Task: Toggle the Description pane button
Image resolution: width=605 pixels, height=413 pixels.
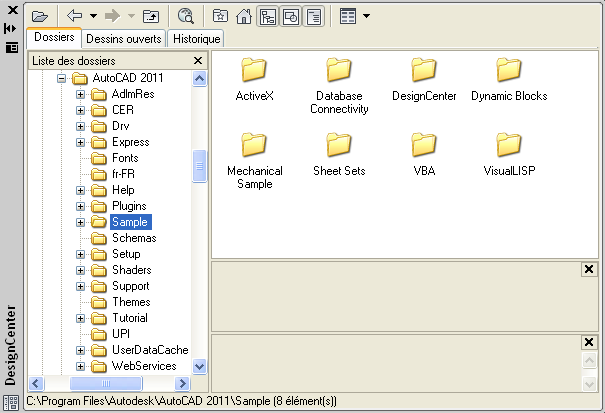Action: [314, 16]
